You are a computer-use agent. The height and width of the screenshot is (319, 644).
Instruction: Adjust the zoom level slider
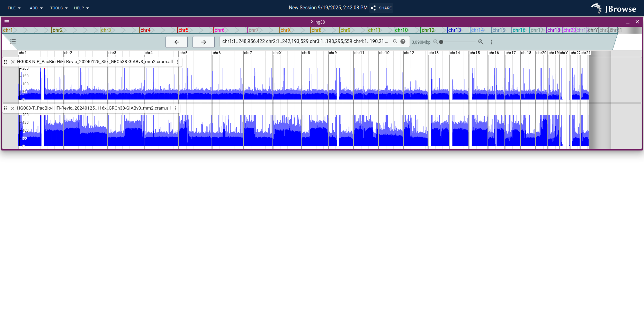pos(458,42)
